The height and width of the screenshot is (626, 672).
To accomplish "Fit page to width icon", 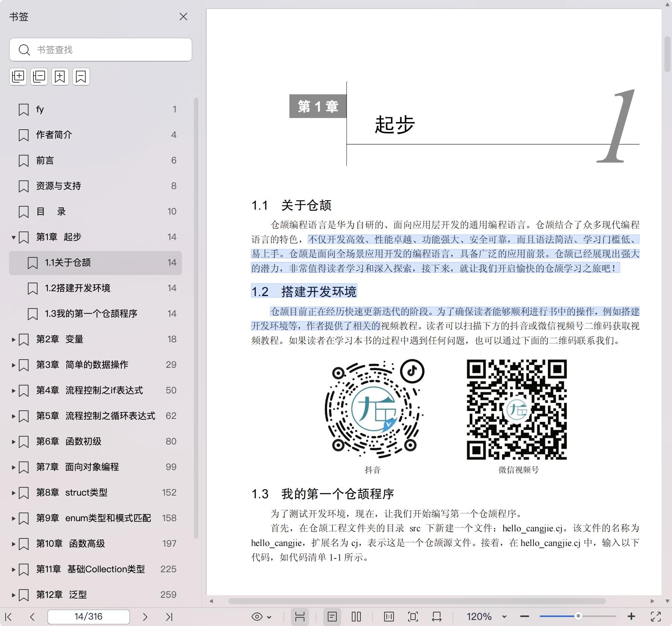I will pyautogui.click(x=437, y=617).
